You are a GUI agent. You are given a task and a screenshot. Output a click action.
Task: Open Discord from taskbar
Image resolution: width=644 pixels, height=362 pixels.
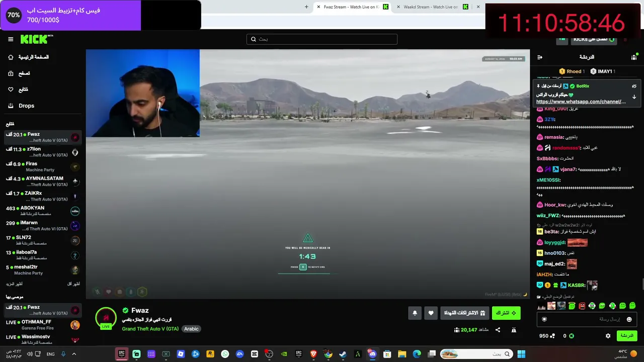tap(372, 354)
